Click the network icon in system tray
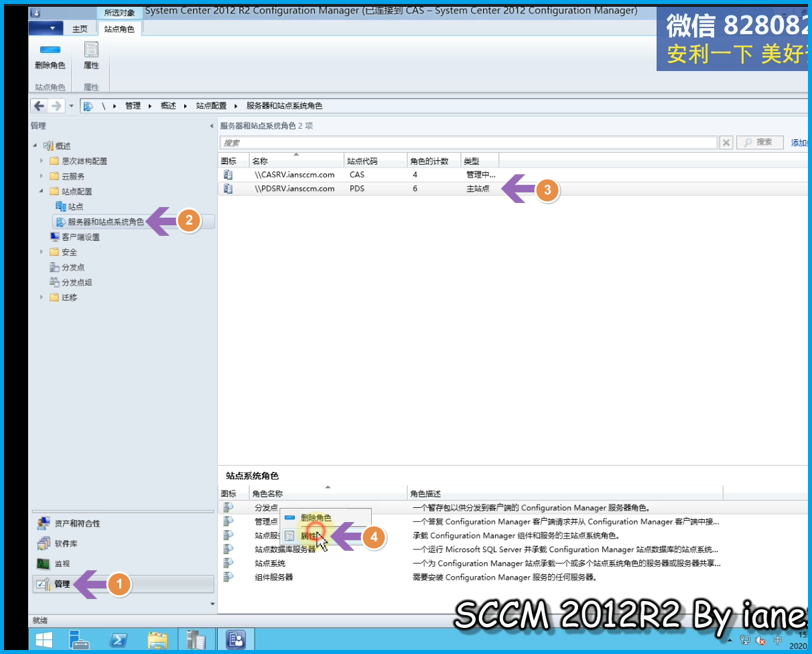Image resolution: width=812 pixels, height=654 pixels. (745, 640)
